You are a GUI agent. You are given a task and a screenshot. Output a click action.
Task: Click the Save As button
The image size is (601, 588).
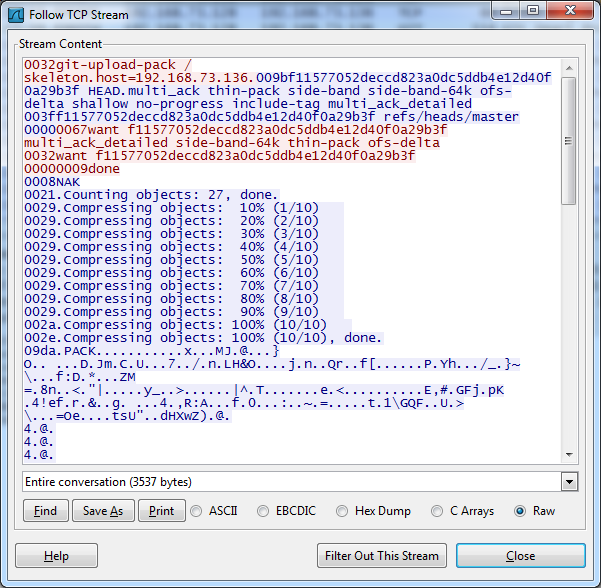(x=102, y=511)
